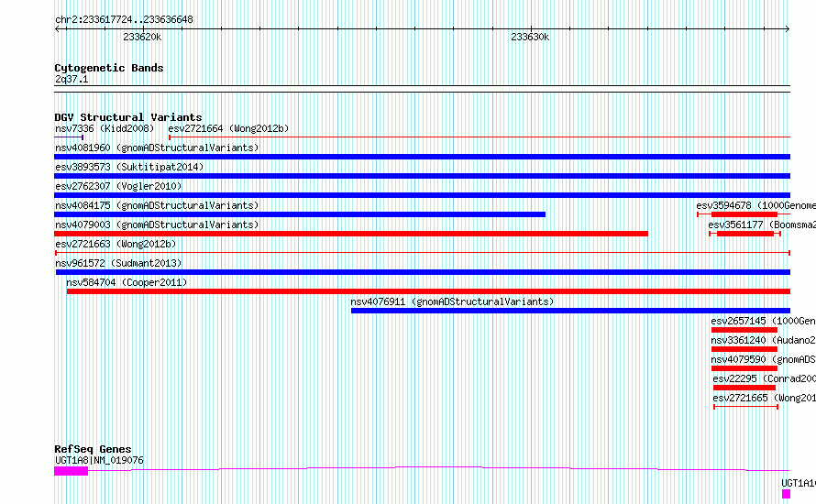
Task: Click the esv22295 Conrad label
Action: [764, 378]
